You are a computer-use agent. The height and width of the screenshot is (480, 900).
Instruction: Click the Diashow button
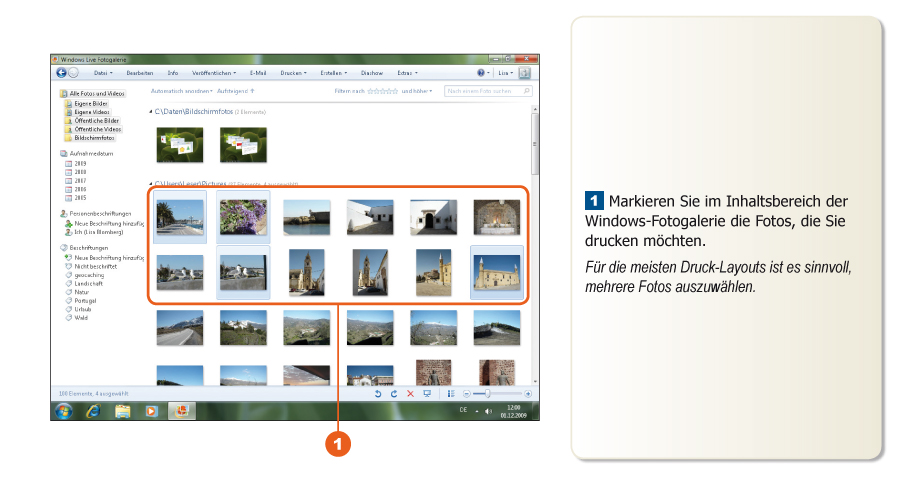click(372, 73)
